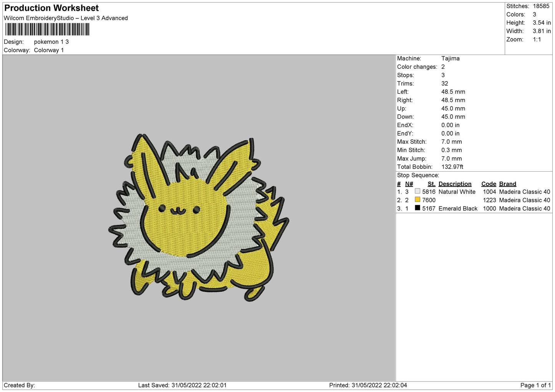Image resolution: width=555 pixels, height=392 pixels.
Task: Click the Wilcom EmbroideryStudio Level 3 Advanced text
Action: tap(66, 18)
